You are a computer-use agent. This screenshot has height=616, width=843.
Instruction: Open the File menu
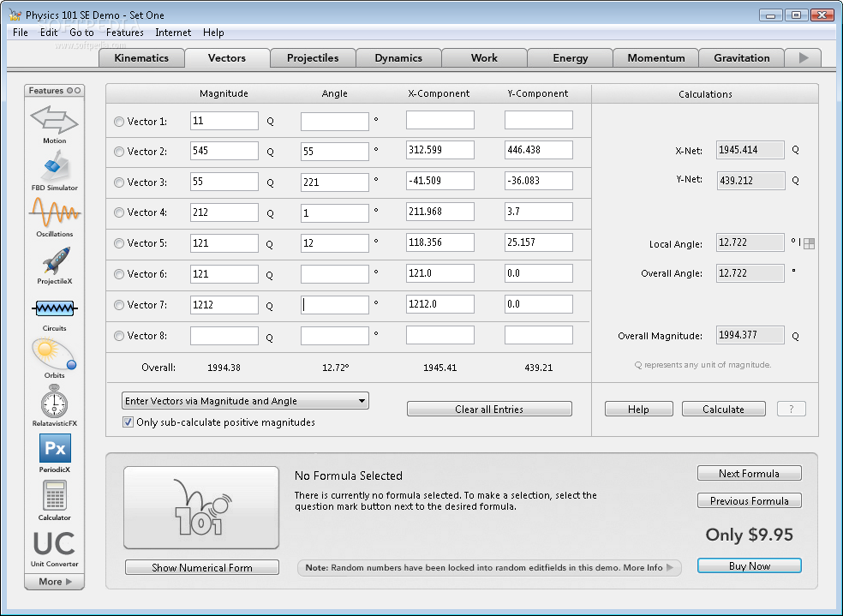point(21,33)
